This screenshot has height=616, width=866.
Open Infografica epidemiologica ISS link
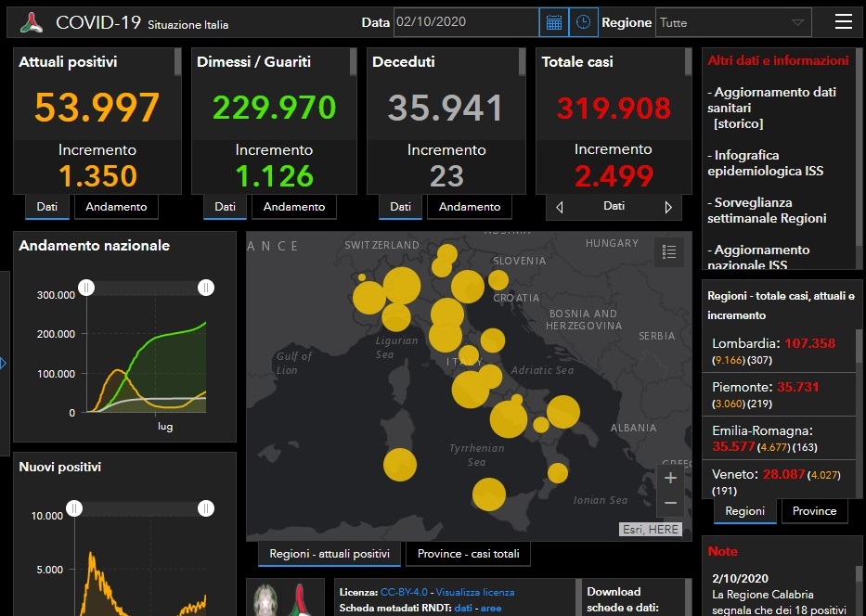pyautogui.click(x=765, y=163)
